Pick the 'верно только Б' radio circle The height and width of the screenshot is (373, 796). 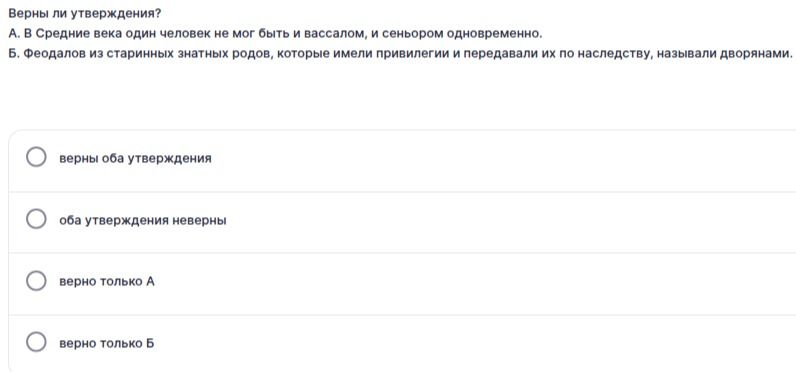[x=36, y=343]
